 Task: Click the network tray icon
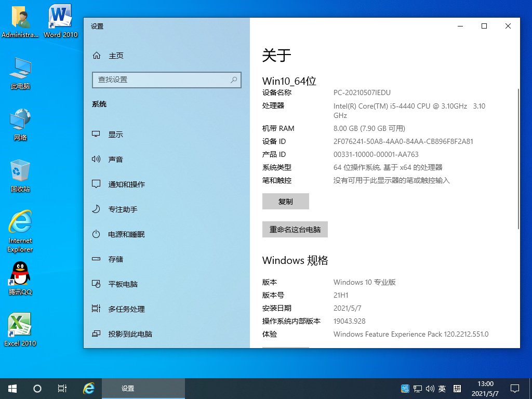pos(418,389)
